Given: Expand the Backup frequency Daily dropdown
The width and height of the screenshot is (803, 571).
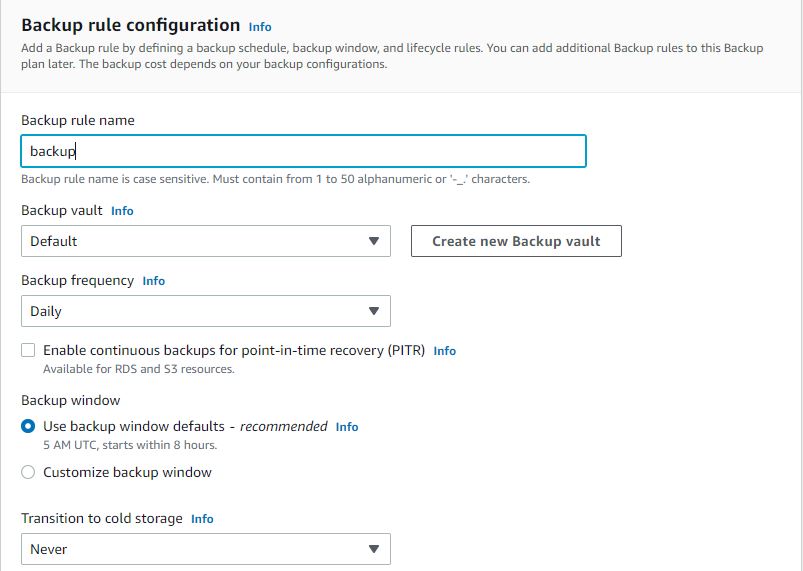Looking at the screenshot, I should [x=205, y=311].
